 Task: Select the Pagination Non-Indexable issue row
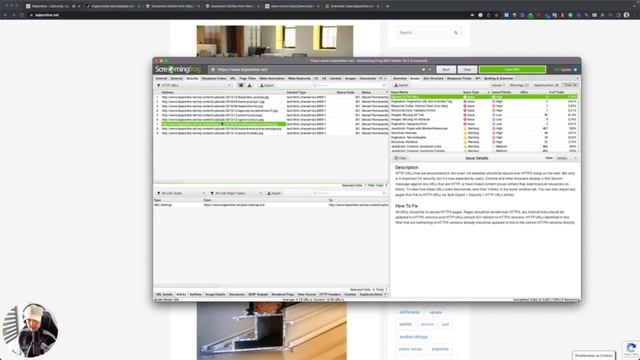tap(484, 138)
